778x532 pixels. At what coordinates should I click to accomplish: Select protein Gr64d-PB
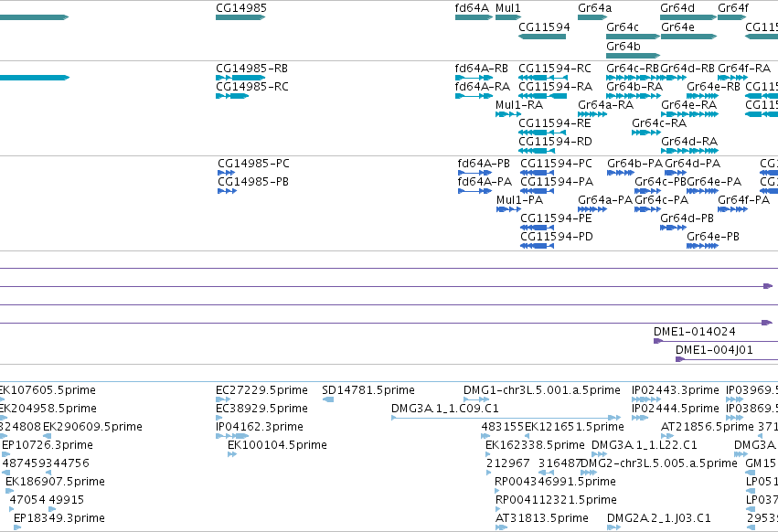[673, 228]
